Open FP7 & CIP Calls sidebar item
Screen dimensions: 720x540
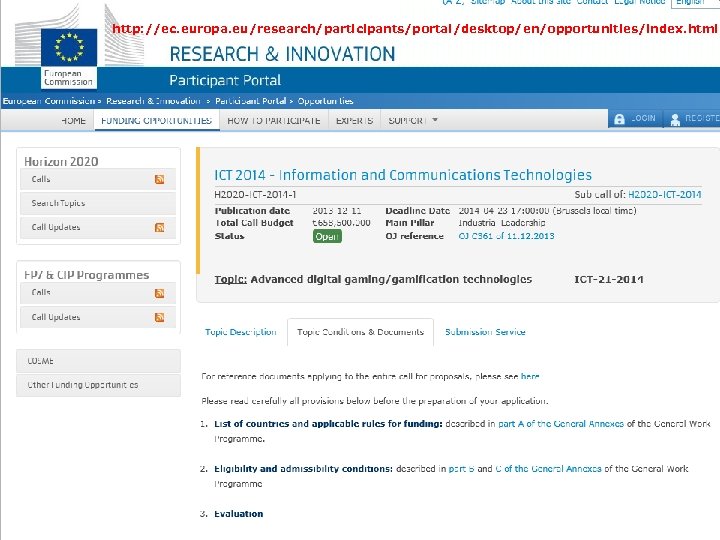[98, 293]
